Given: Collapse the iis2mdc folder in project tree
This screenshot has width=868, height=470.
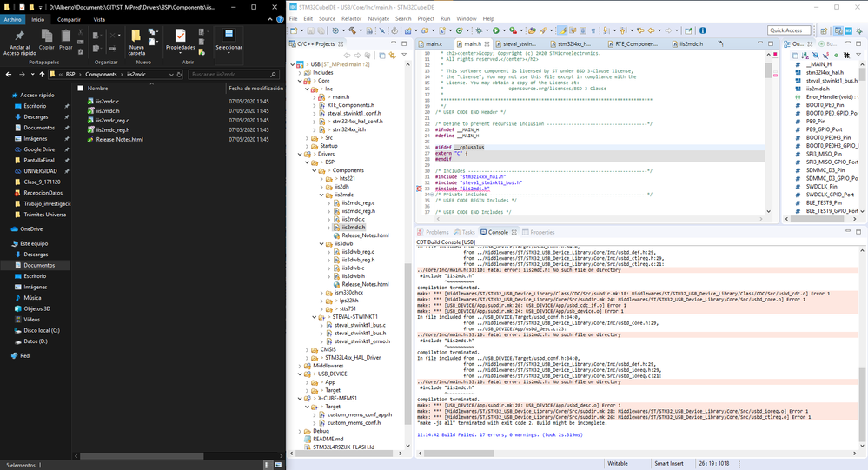Looking at the screenshot, I should click(x=321, y=195).
